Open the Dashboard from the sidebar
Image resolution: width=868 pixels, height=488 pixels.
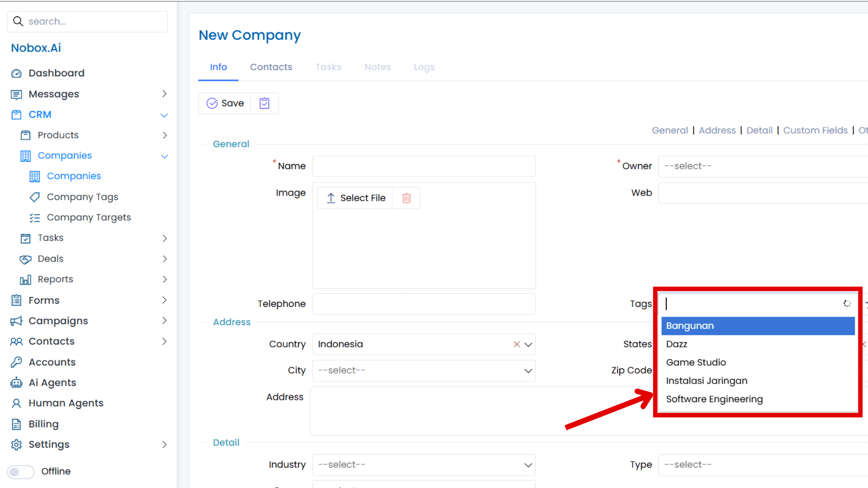56,73
